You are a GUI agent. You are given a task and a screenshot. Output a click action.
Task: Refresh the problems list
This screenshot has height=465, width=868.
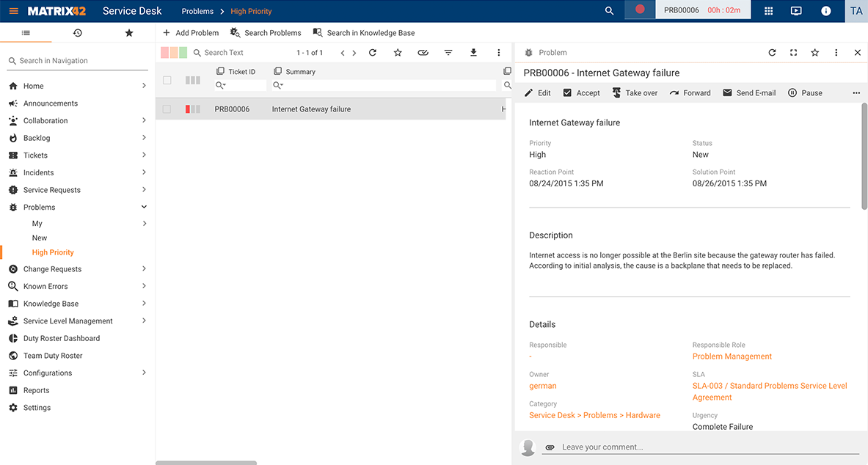point(373,52)
